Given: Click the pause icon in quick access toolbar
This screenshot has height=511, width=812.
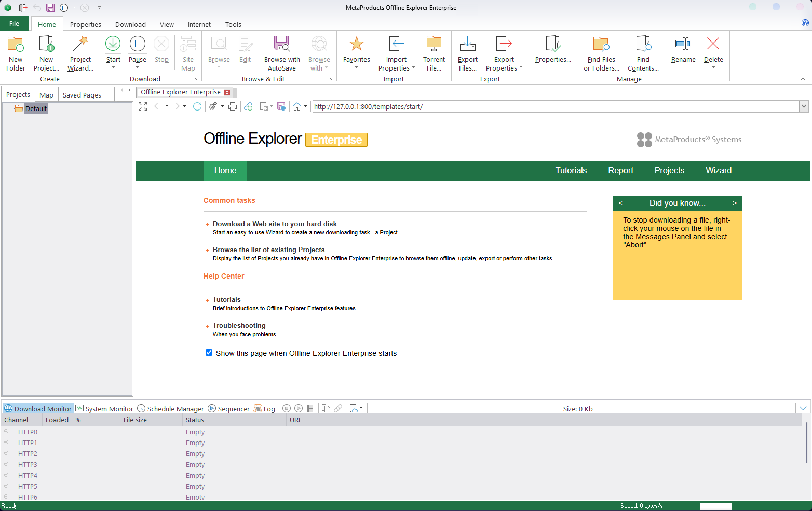Looking at the screenshot, I should point(64,8).
